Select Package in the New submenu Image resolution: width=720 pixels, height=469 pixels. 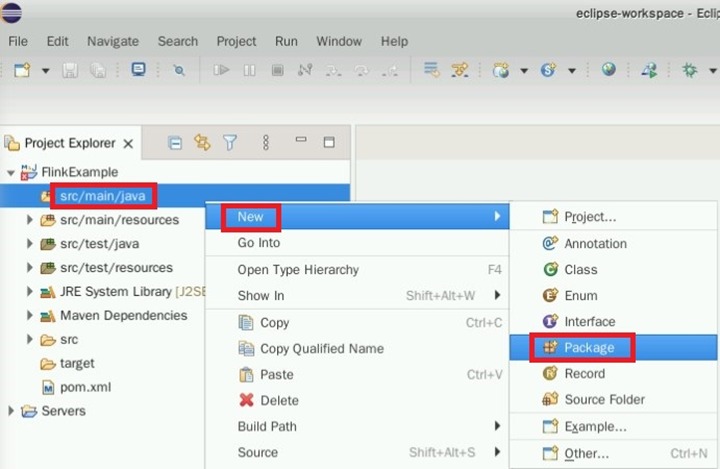[588, 347]
